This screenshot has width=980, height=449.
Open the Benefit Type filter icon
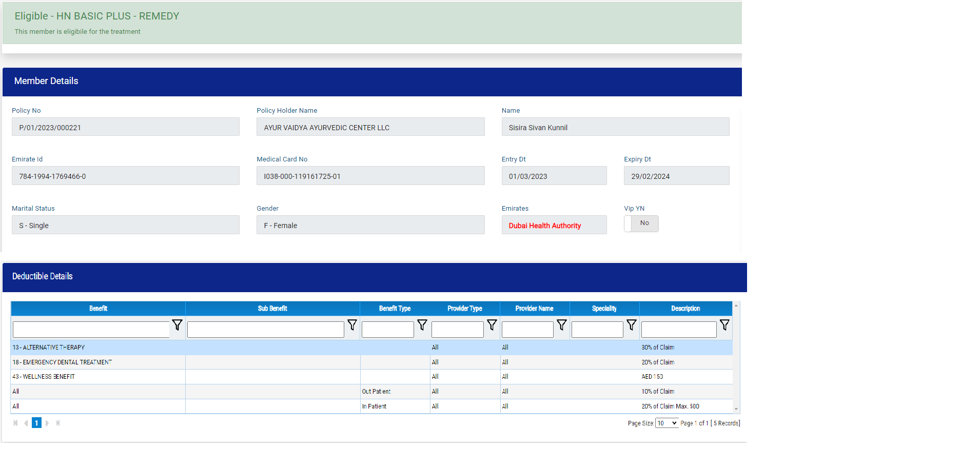(x=422, y=325)
